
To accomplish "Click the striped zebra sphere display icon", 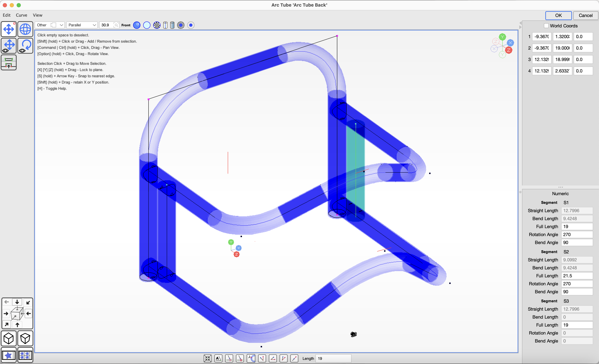I will coord(157,25).
